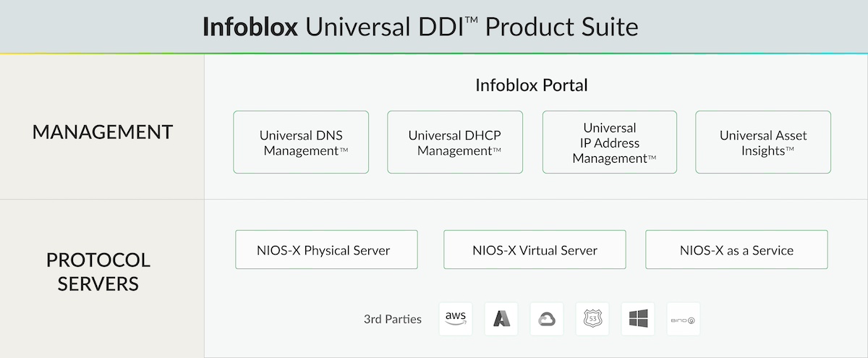The height and width of the screenshot is (358, 868).
Task: Click the Microsoft Windows logo icon
Action: pyautogui.click(x=637, y=319)
